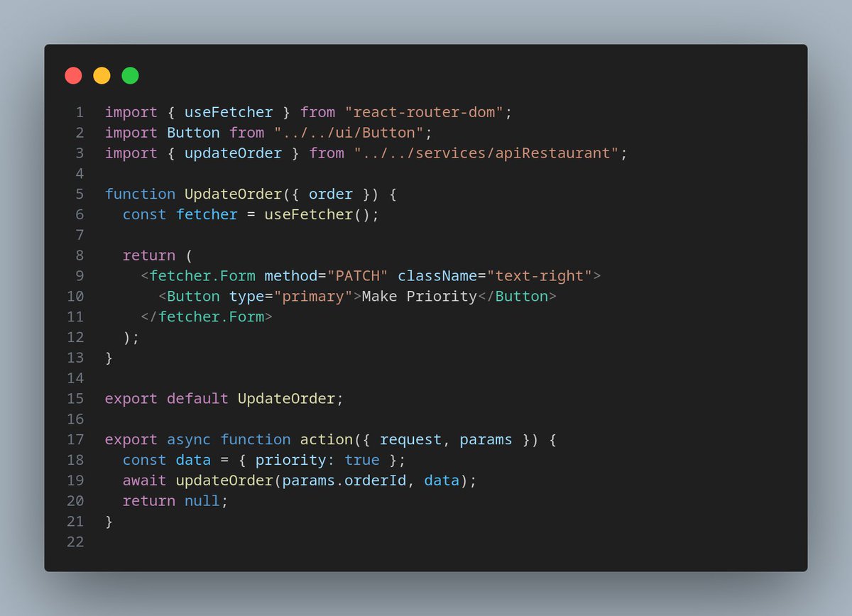
Task: Click export default UpdateOrder statement
Action: coord(224,398)
